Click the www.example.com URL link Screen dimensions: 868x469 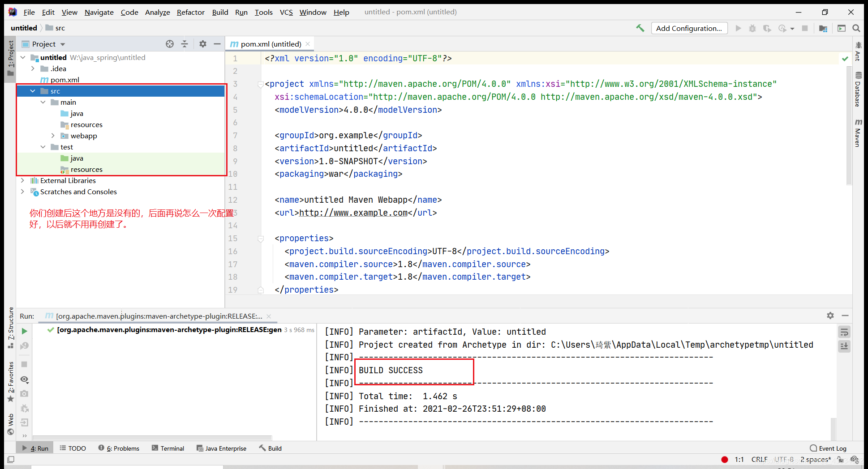coord(353,213)
